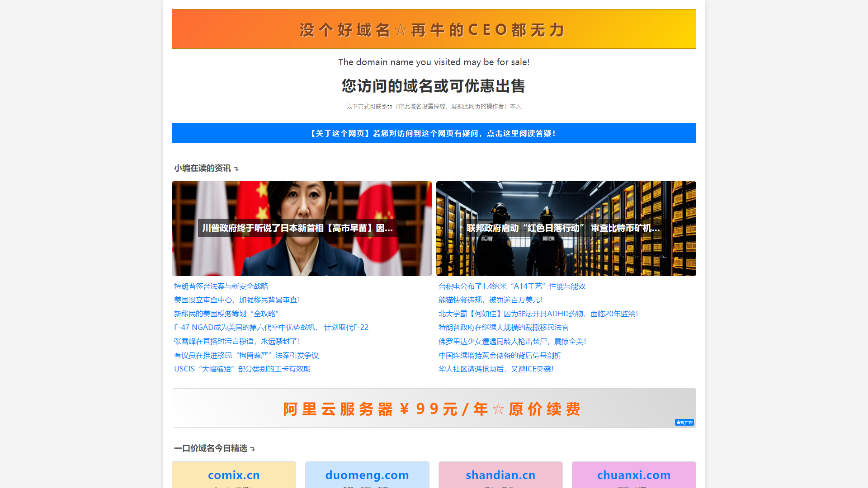Open link 华人社区遭遇抢劫后 又遭ICE突袭
Screen dimensions: 868x488
tap(496, 369)
